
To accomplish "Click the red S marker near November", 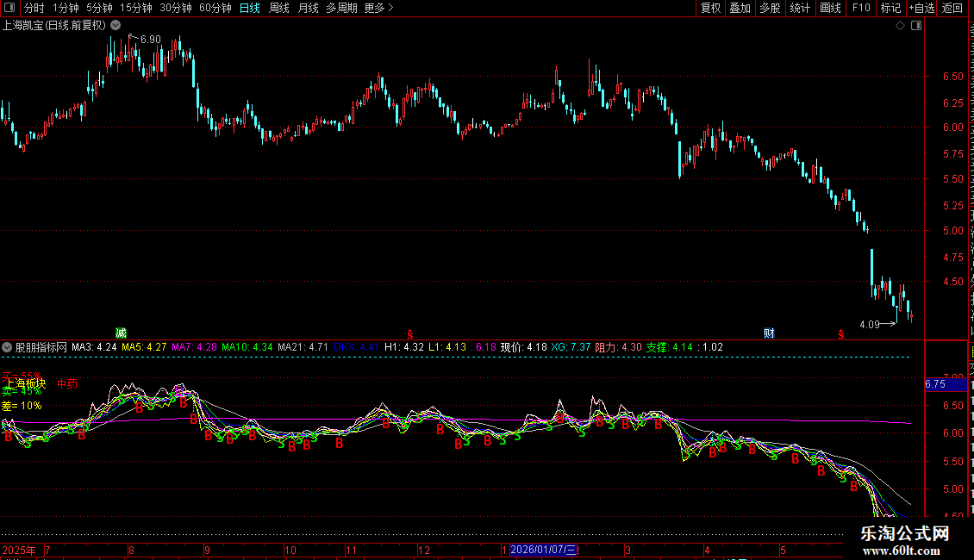I will tap(410, 334).
